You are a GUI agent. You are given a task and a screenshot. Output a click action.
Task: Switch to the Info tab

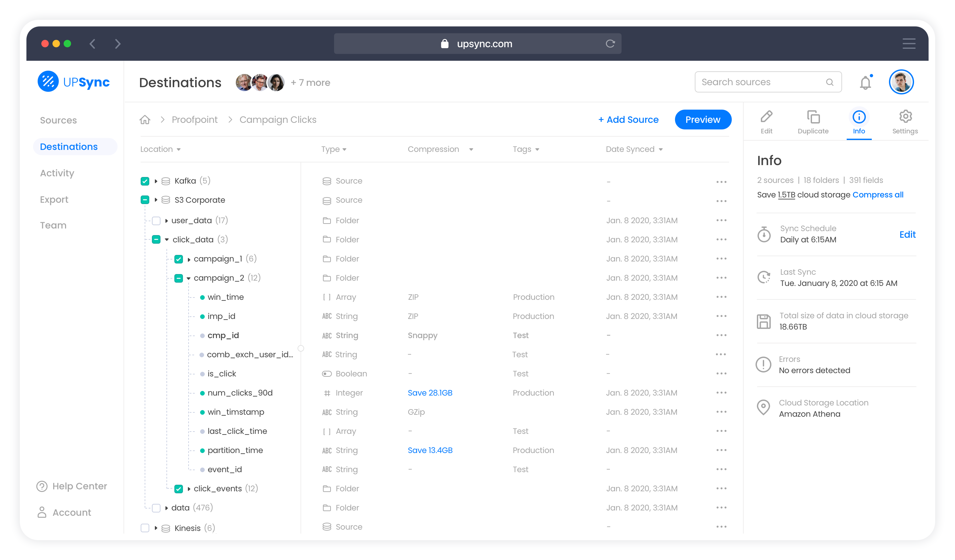[x=859, y=122]
